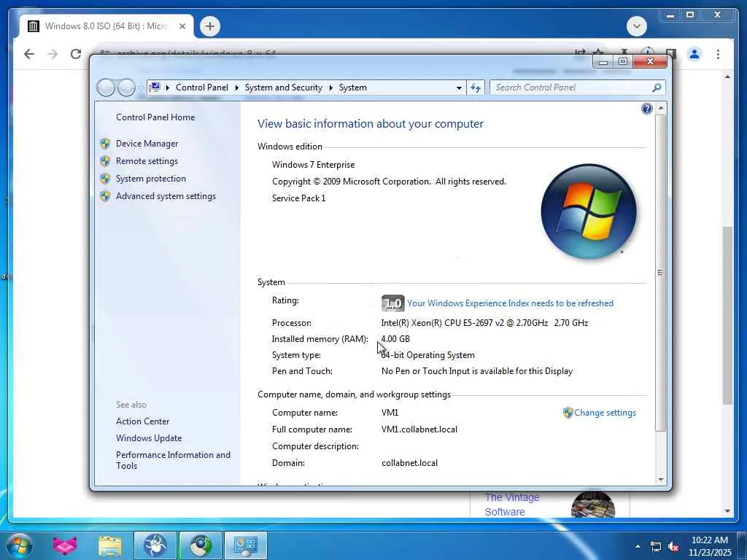Click the magnifier icon in Control Panel search
Viewport: 747px width, 560px height.
coord(657,87)
